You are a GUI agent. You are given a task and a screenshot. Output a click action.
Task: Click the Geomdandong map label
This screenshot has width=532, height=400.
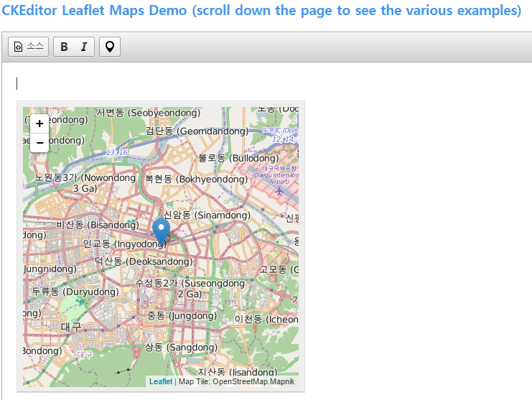[197, 131]
